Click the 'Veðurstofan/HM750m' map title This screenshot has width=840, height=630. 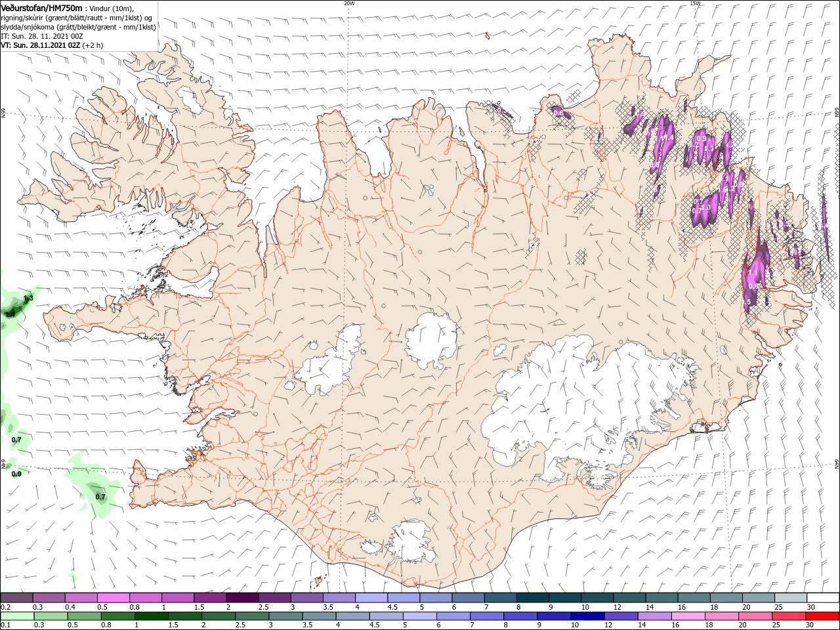(x=41, y=8)
